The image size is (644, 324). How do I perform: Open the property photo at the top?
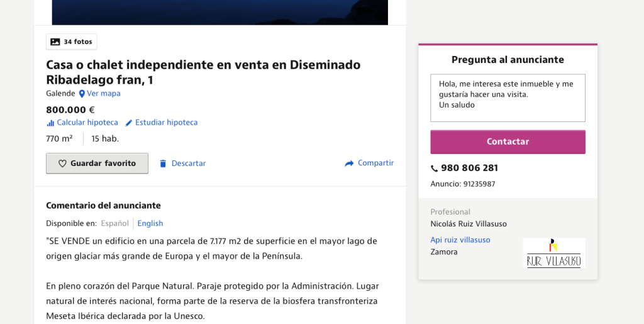219,12
